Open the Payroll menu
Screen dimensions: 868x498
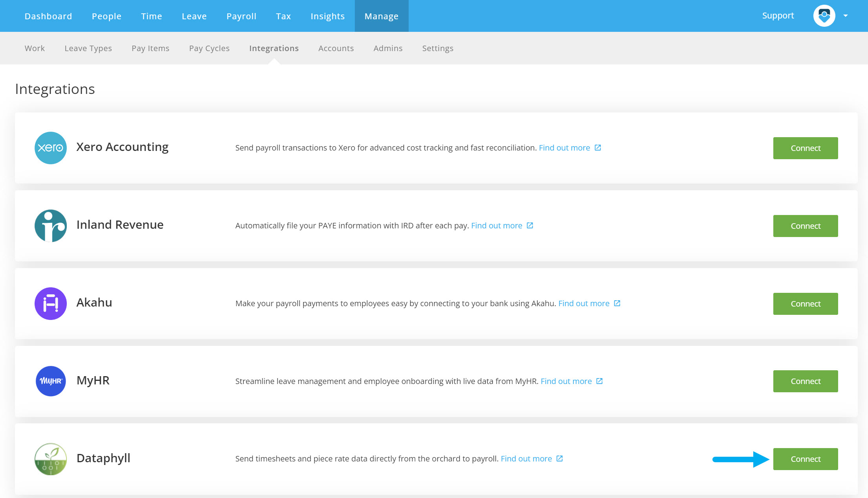coord(241,16)
